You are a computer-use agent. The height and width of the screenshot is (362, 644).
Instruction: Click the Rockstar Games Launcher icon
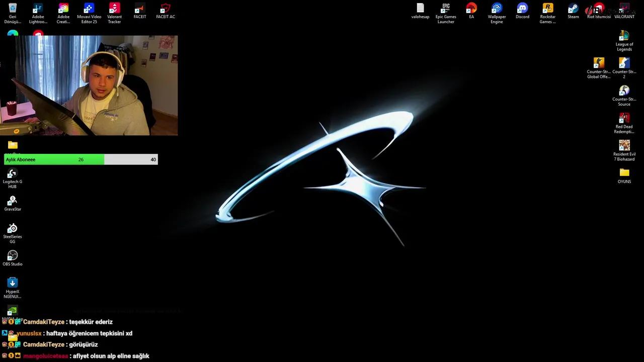pos(547,9)
